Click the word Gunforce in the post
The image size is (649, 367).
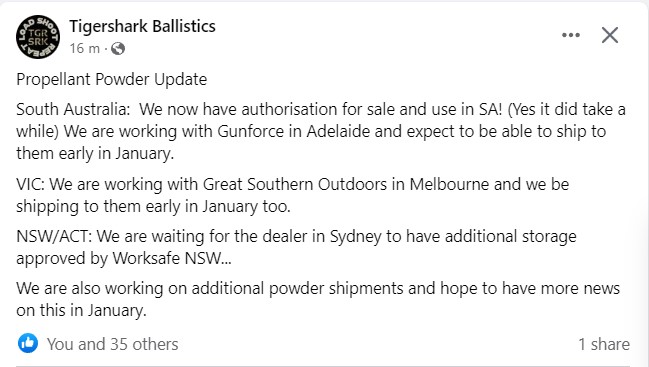click(259, 131)
